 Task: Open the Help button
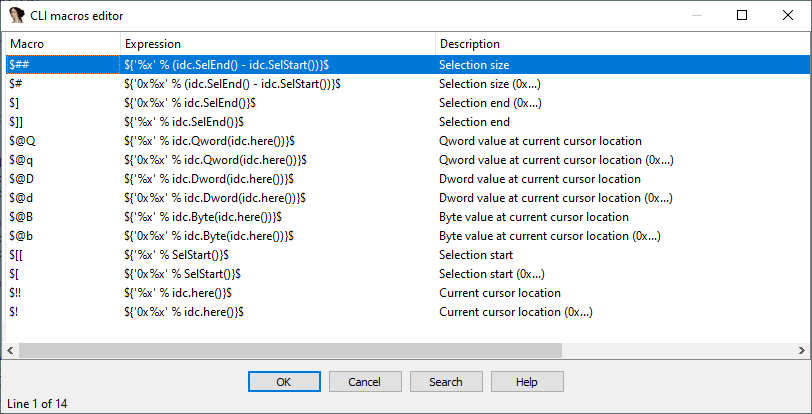pyautogui.click(x=527, y=382)
